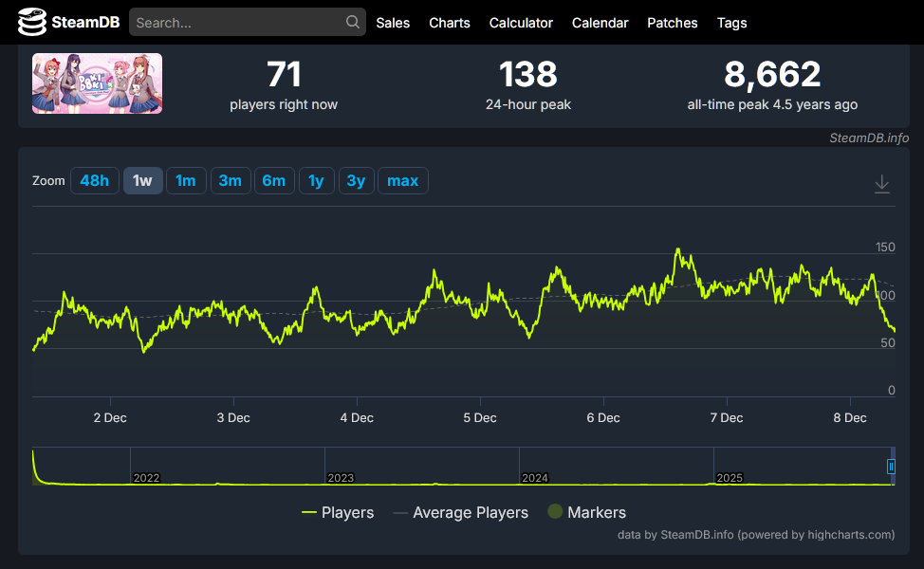Open the Sales menu
Screen dimensions: 924x569
tap(393, 23)
